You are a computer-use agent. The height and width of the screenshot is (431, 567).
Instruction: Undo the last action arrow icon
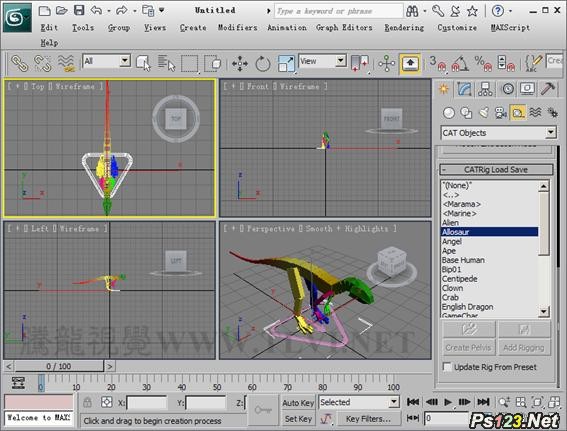pos(96,10)
